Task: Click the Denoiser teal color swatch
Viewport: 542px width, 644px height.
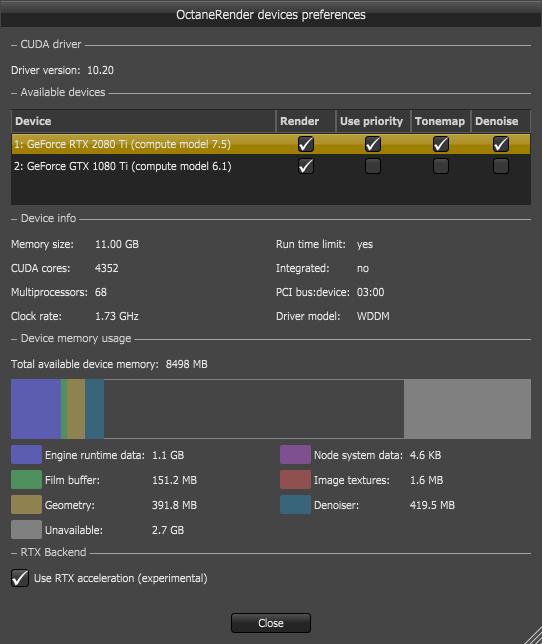Action: coord(295,505)
